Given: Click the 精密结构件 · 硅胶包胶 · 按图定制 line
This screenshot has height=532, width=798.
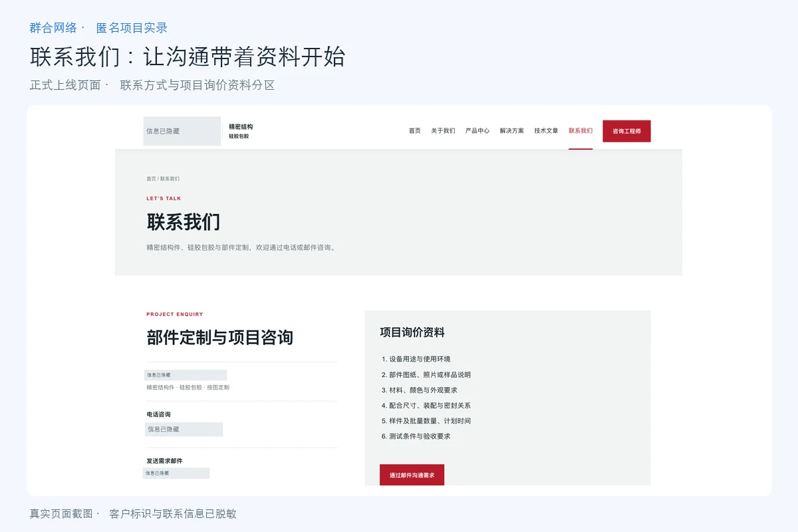Looking at the screenshot, I should coord(188,387).
